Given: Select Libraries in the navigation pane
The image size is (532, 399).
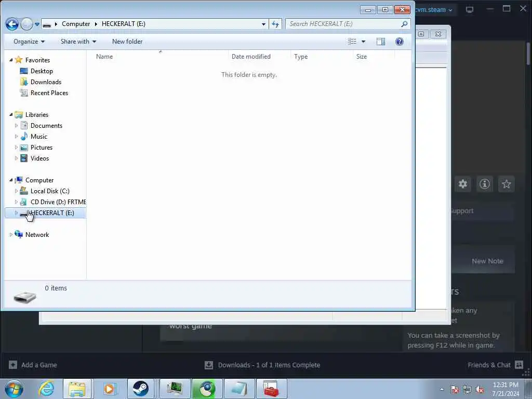Looking at the screenshot, I should pyautogui.click(x=37, y=115).
